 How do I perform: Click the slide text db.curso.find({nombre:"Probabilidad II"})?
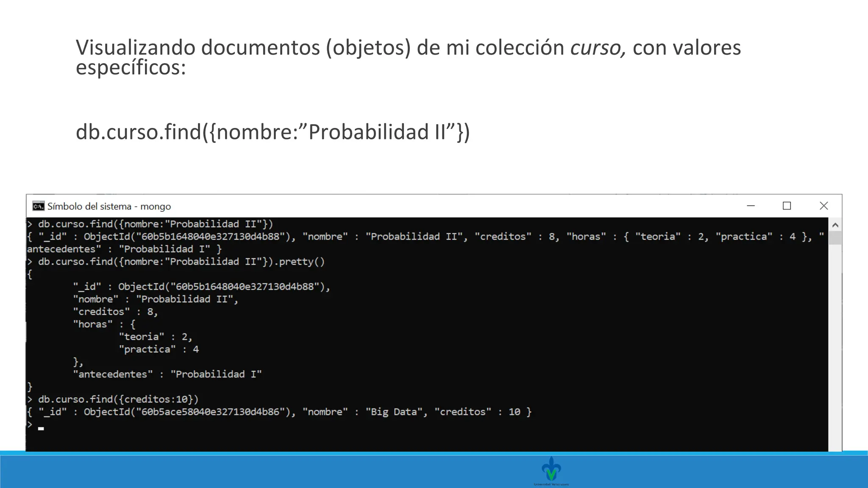(273, 132)
